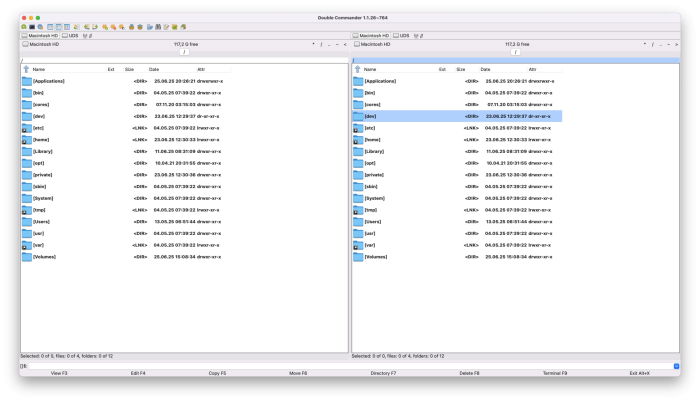Select UDS drive button in right panel

[401, 35]
